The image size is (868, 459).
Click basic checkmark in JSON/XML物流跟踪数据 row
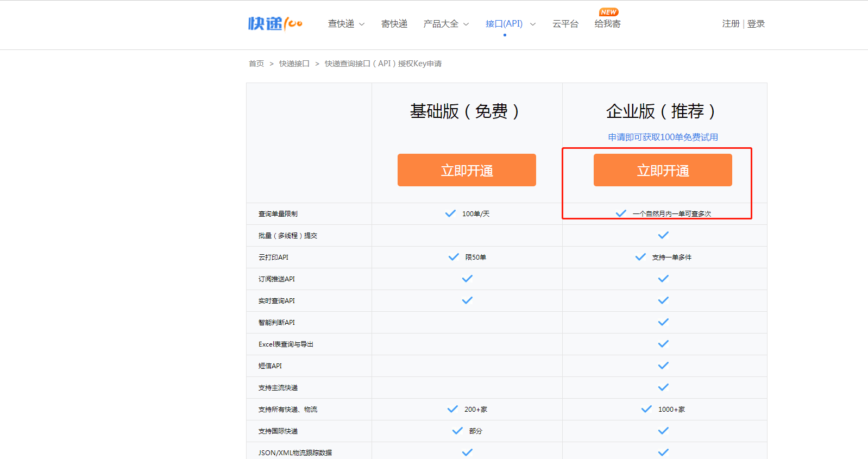click(x=467, y=452)
